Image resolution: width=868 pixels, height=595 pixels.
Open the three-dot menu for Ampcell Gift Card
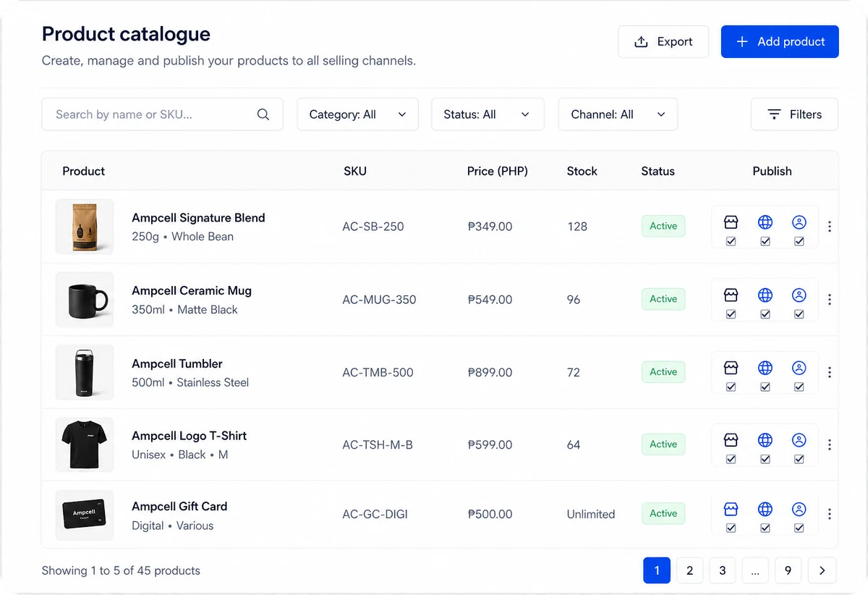tap(830, 514)
